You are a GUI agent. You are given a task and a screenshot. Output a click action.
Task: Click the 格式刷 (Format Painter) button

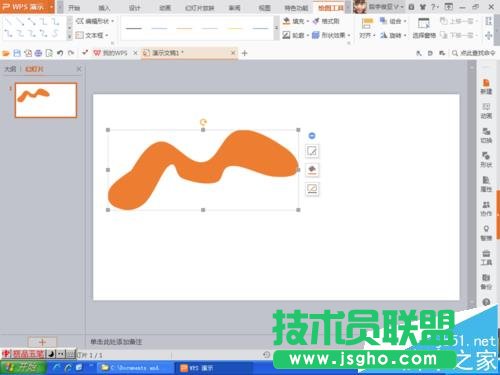326,21
